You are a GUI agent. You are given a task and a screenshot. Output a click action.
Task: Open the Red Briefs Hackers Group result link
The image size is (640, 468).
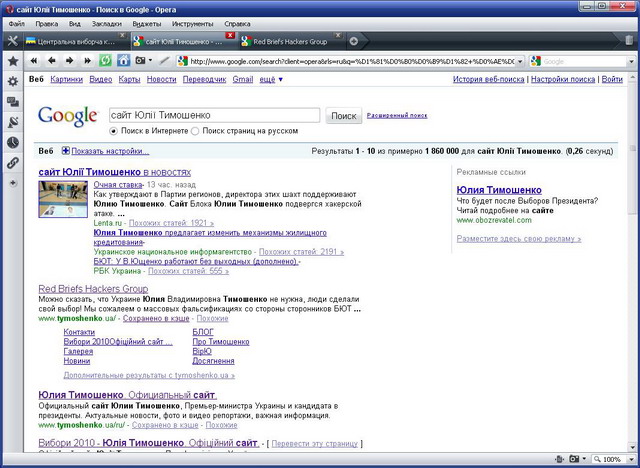pyautogui.click(x=93, y=289)
